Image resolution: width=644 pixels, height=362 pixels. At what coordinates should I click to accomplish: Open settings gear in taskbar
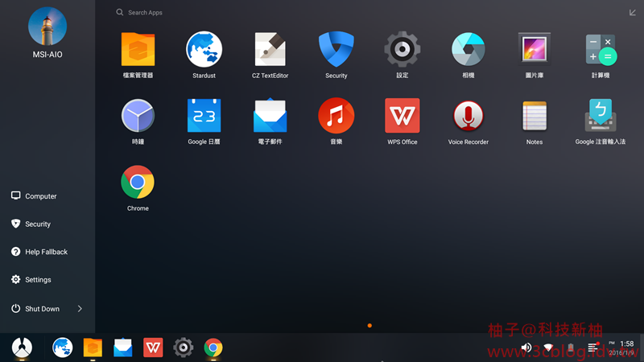coord(184,348)
